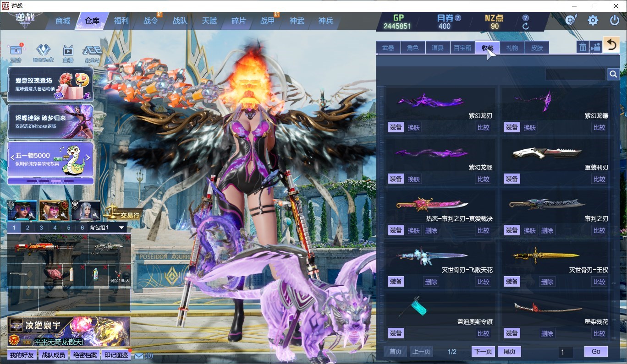
Task: Switch to backpack slot 6
Action: (x=82, y=228)
